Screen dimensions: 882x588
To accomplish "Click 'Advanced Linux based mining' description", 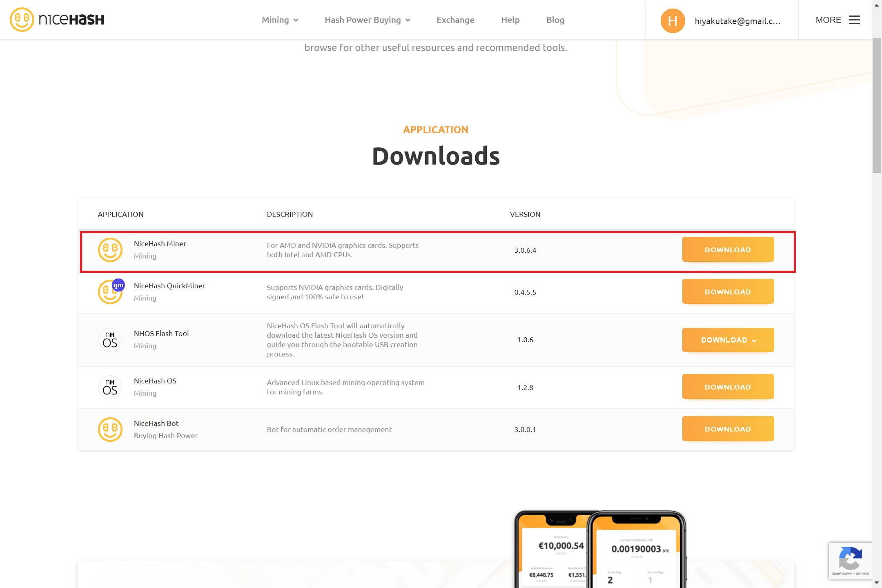I will (346, 387).
